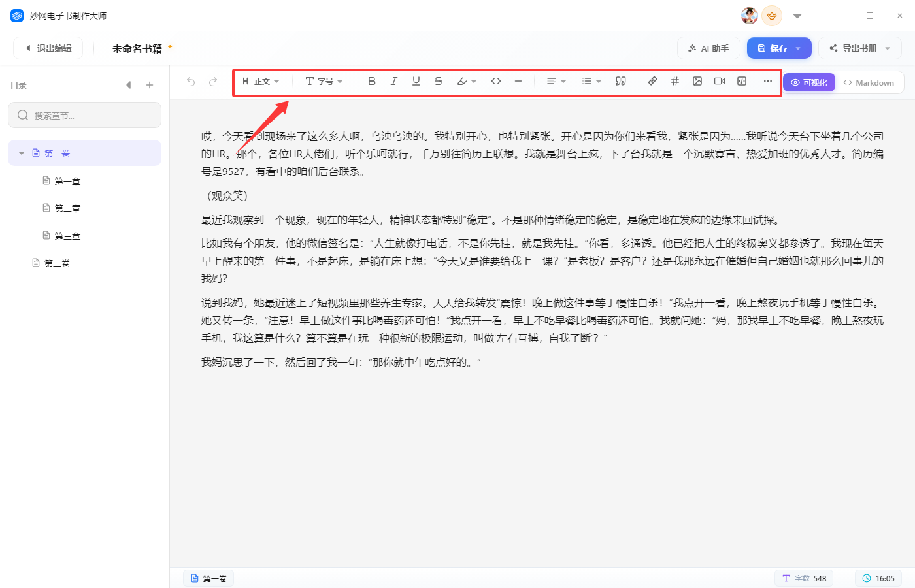The height and width of the screenshot is (588, 915).
Task: Apply strikethrough formatting
Action: [439, 81]
